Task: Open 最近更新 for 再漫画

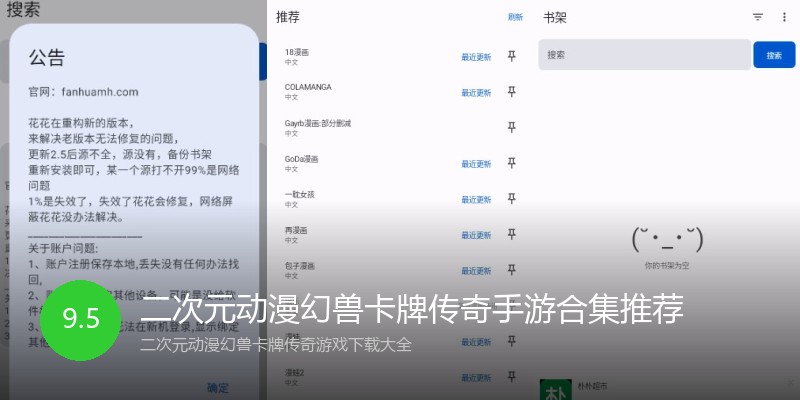Action: click(476, 235)
